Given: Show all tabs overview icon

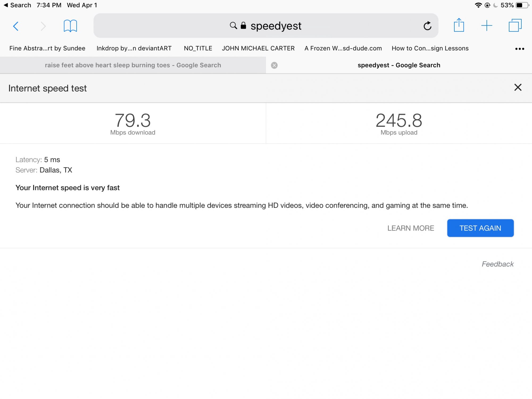Looking at the screenshot, I should (515, 26).
